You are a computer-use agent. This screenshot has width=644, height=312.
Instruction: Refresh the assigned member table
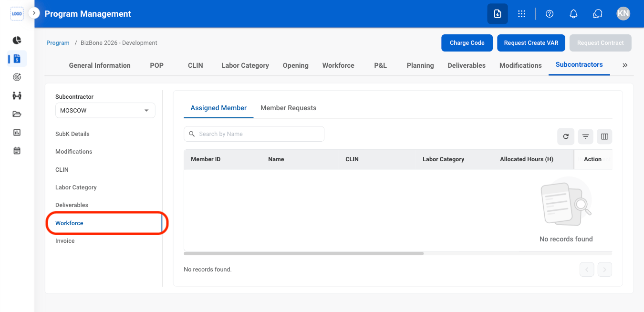pyautogui.click(x=566, y=136)
